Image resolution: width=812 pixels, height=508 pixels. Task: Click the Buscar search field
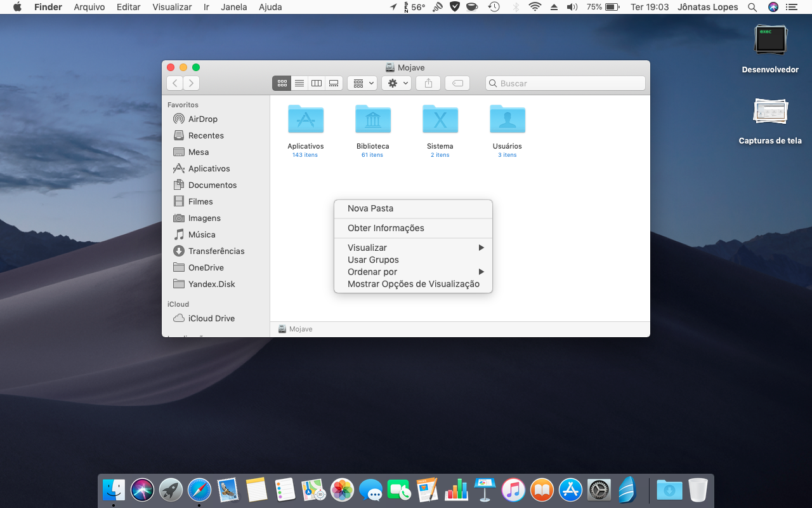(x=565, y=83)
